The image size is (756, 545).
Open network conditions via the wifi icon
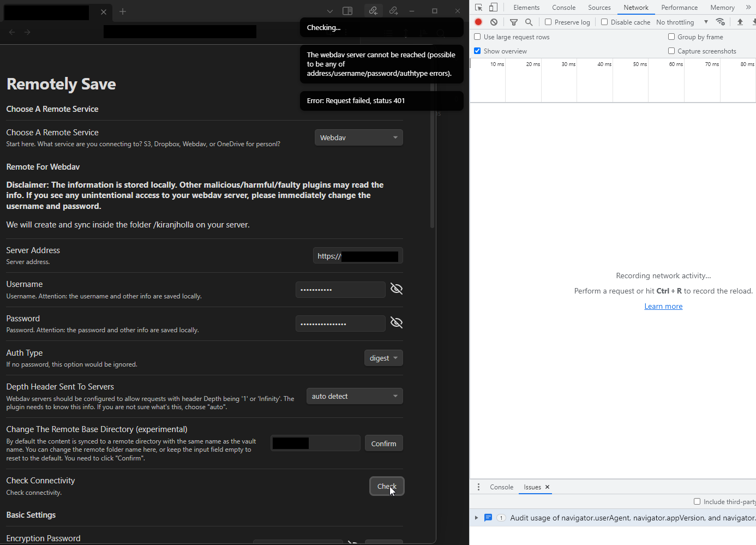pyautogui.click(x=721, y=22)
